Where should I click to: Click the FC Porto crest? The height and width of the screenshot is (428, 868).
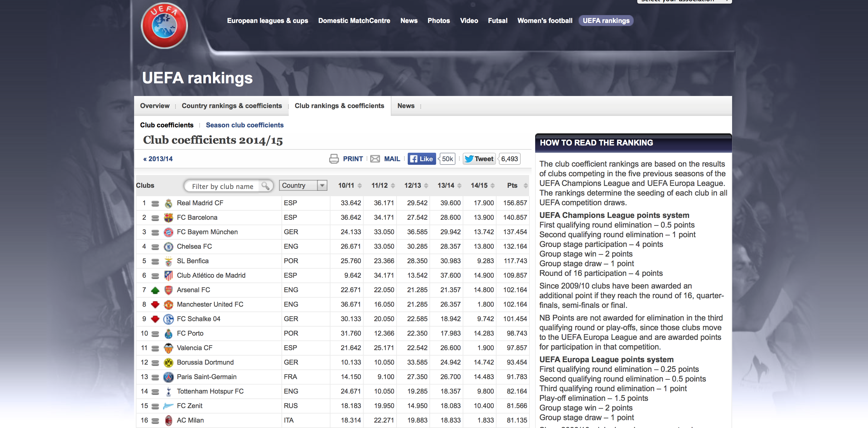(169, 334)
